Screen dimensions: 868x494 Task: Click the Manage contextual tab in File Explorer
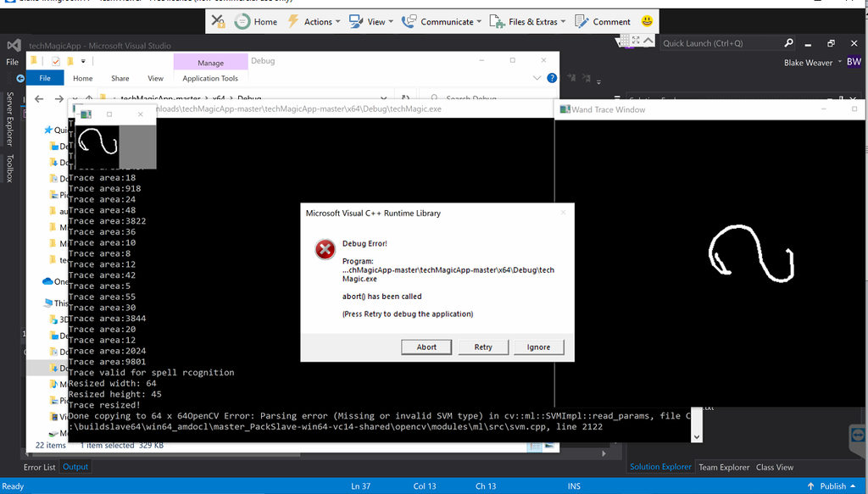click(x=211, y=63)
